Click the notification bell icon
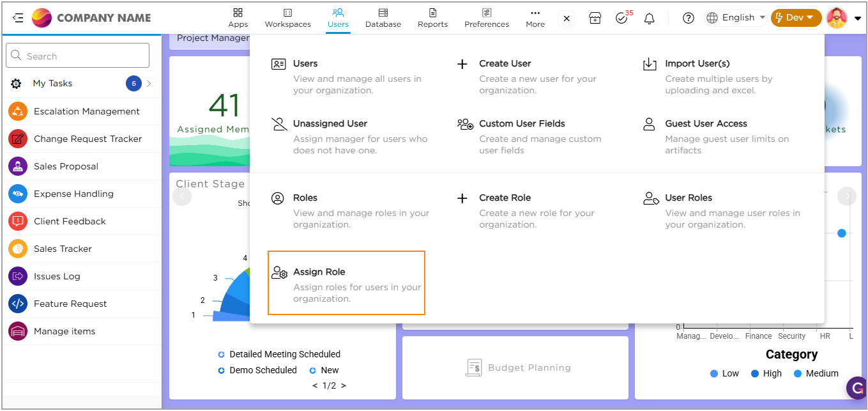868x411 pixels. (x=649, y=19)
